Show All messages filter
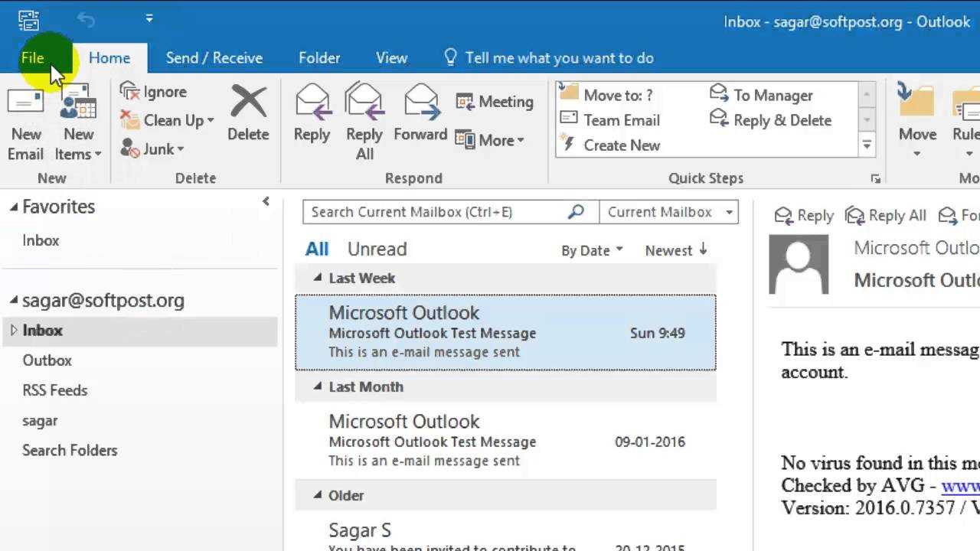This screenshot has height=551, width=980. click(317, 249)
